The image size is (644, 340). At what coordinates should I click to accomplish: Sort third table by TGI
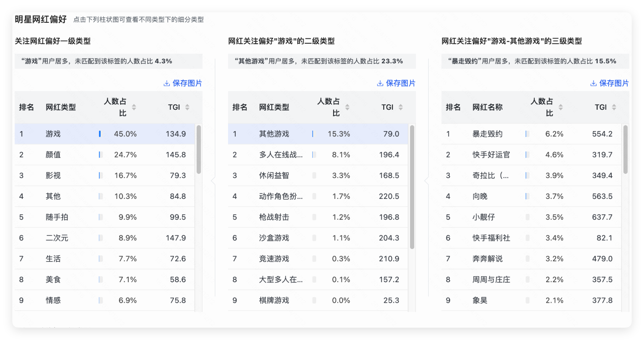point(614,107)
